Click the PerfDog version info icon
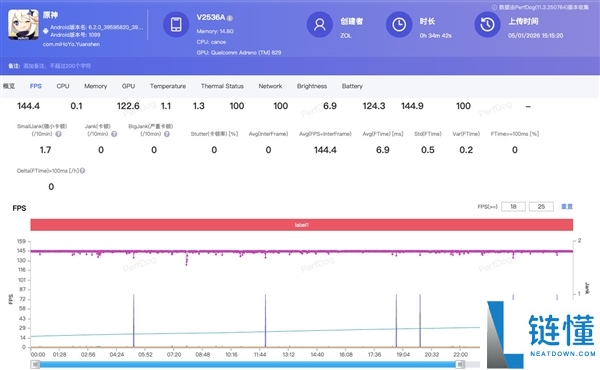Screen dimensions: 600x370 494,7
